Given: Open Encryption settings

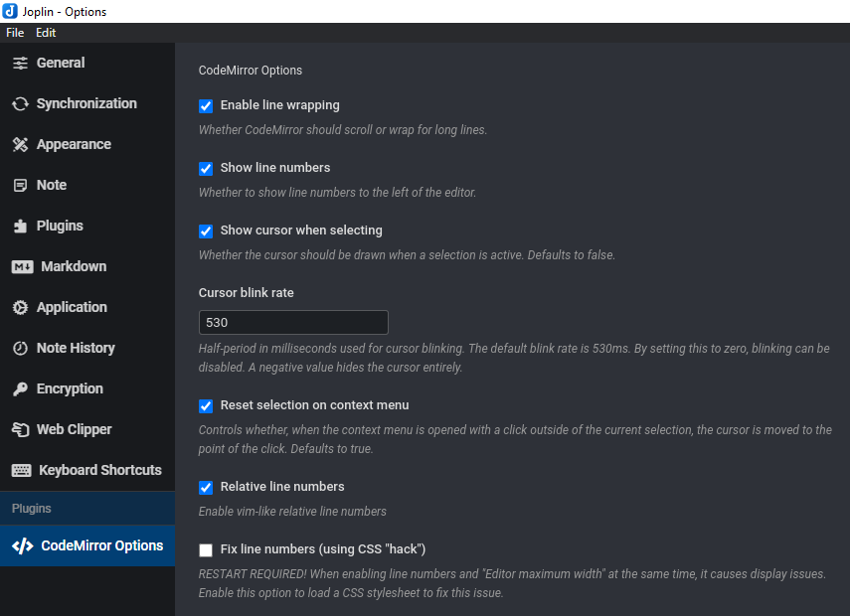Looking at the screenshot, I should click(x=87, y=389).
